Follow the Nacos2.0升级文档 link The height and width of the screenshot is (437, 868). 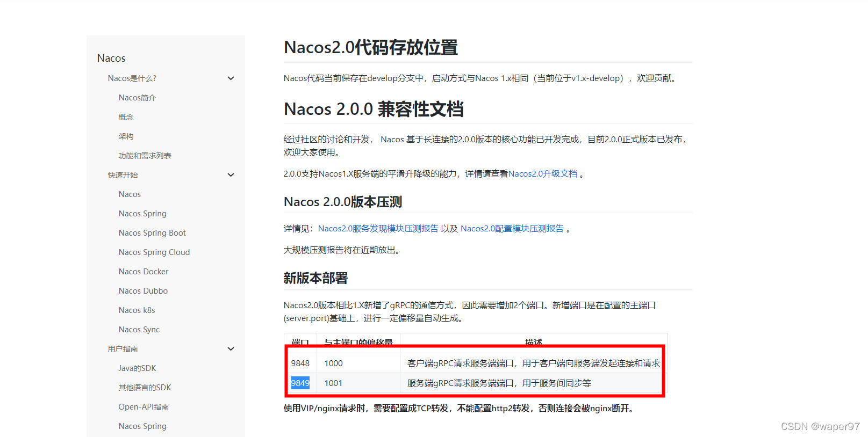coord(543,174)
